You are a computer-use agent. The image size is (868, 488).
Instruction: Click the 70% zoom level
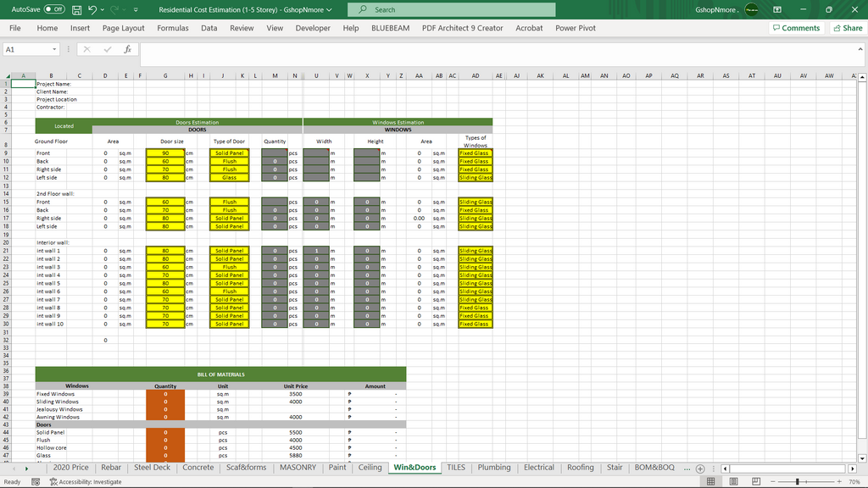854,481
